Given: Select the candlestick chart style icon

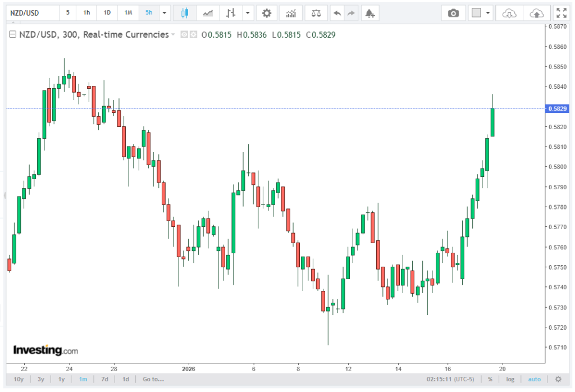Looking at the screenshot, I should (x=185, y=12).
